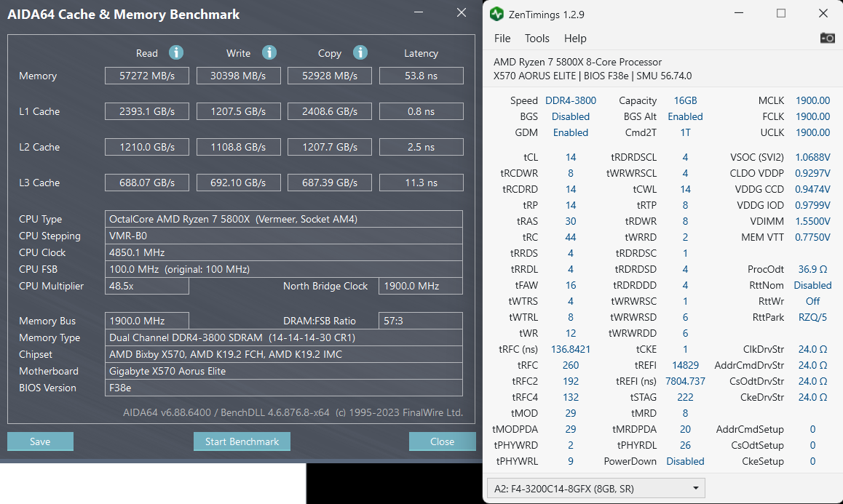The width and height of the screenshot is (843, 504).
Task: Click the L3 Cache Copy value field
Action: coord(330,183)
